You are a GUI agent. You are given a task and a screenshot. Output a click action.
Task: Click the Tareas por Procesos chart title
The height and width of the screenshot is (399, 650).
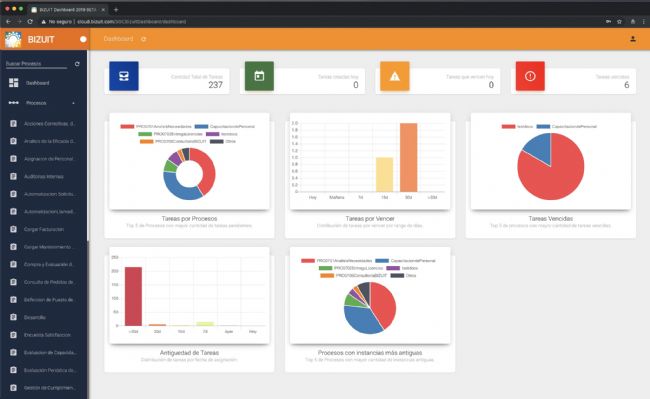click(x=189, y=218)
